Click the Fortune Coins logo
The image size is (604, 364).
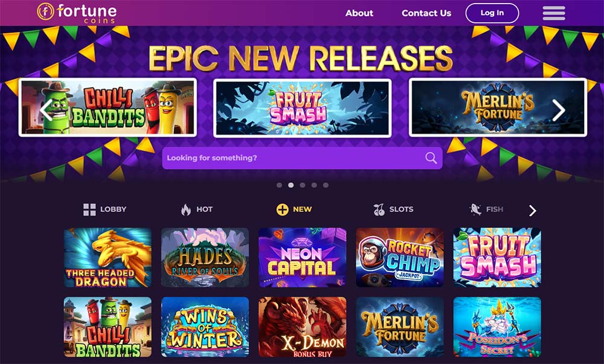(77, 13)
